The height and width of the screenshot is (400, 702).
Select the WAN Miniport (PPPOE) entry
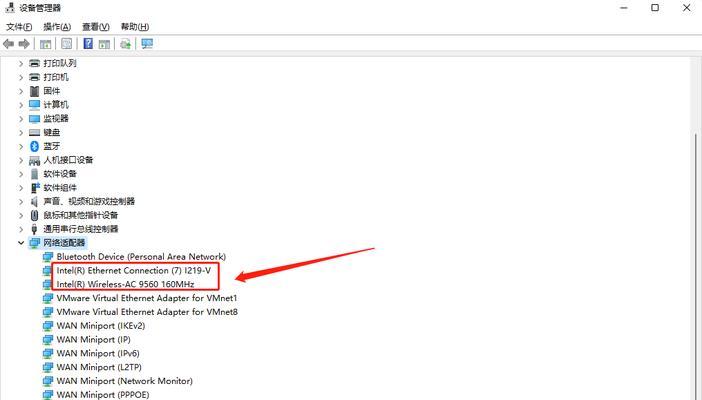pos(103,395)
